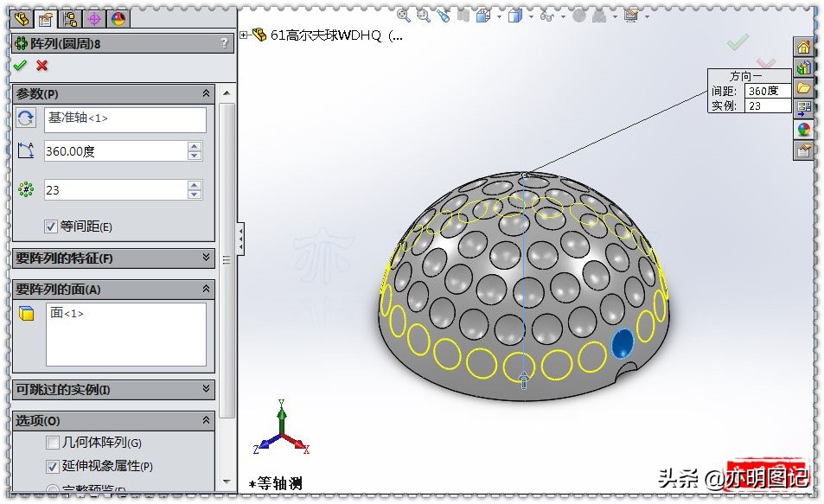Open the SolidWorks Resources home panel
The image size is (824, 504).
pyautogui.click(x=804, y=45)
